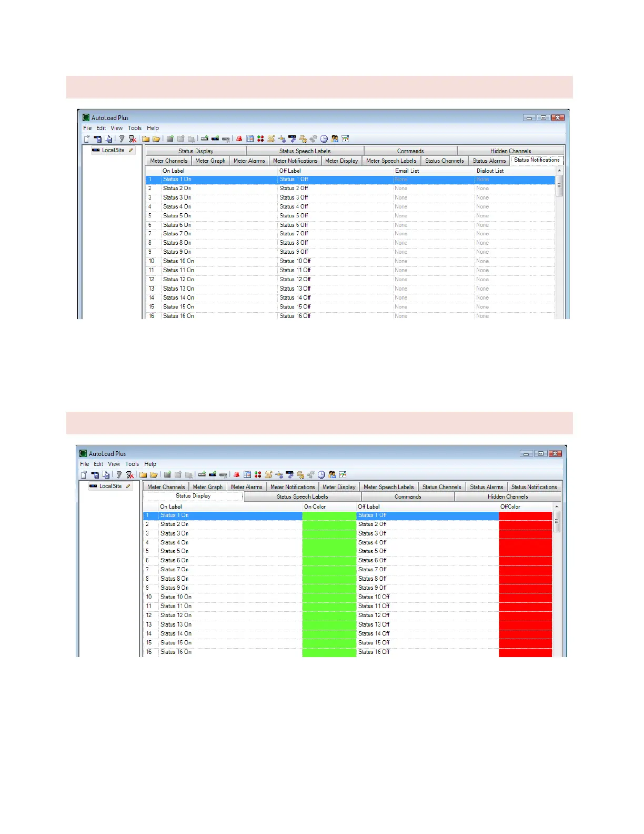The width and height of the screenshot is (644, 834).
Task: Click red Off Color cell for Status 5 Off
Action: tap(526, 551)
